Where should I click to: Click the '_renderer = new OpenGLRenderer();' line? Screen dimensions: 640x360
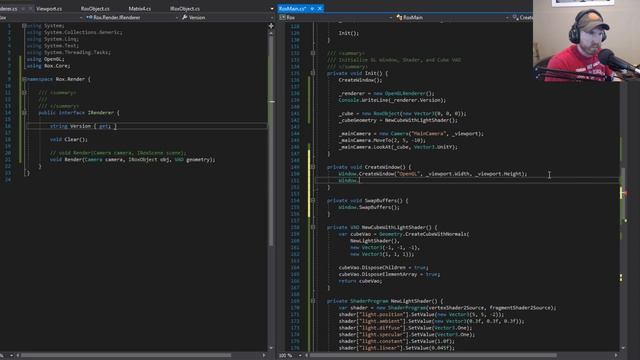[x=386, y=93]
